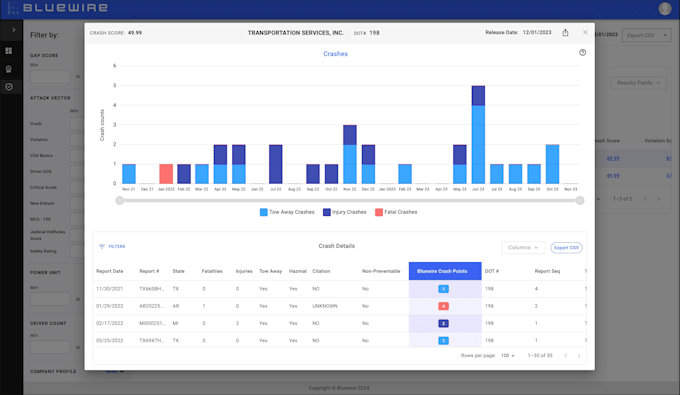Go to previous page of crash details
Screen dimensions: 680x395
click(x=566, y=356)
